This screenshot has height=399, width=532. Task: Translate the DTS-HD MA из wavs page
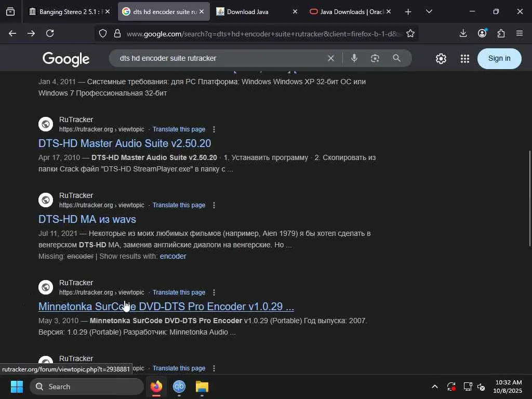pos(179,205)
